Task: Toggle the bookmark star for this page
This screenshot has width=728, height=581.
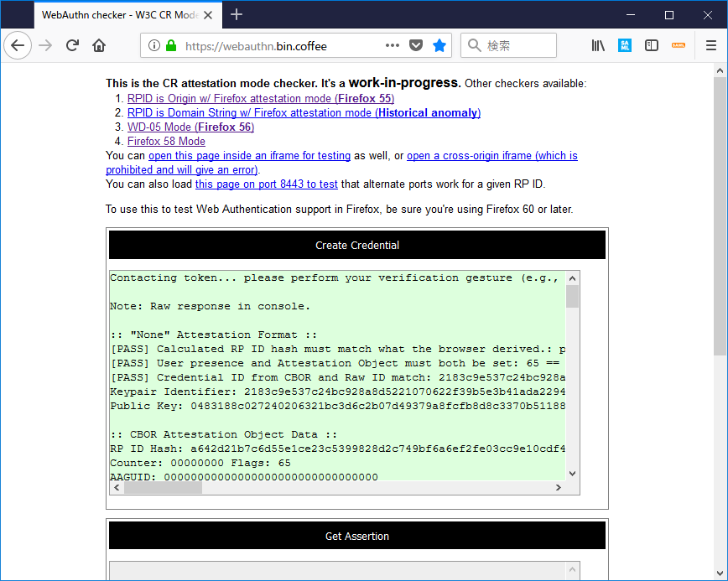Action: point(439,45)
